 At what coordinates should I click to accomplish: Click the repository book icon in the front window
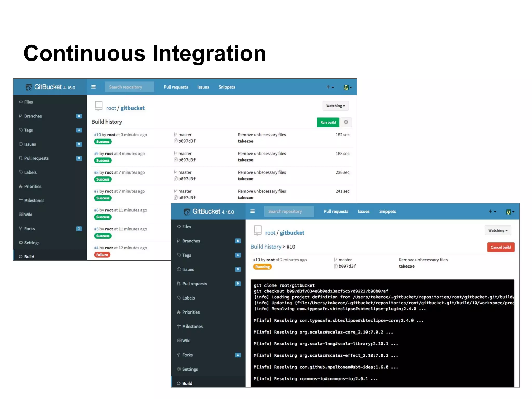point(257,230)
